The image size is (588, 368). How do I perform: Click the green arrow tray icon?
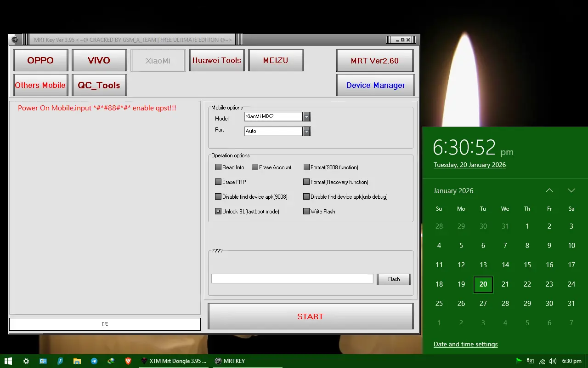[519, 361]
